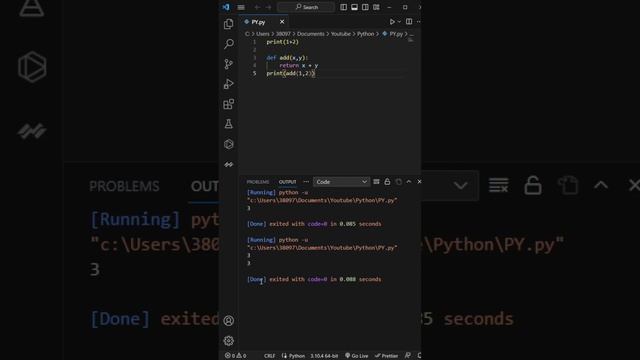Go back with the left arrow
The image size is (640, 360).
pyautogui.click(x=257, y=7)
